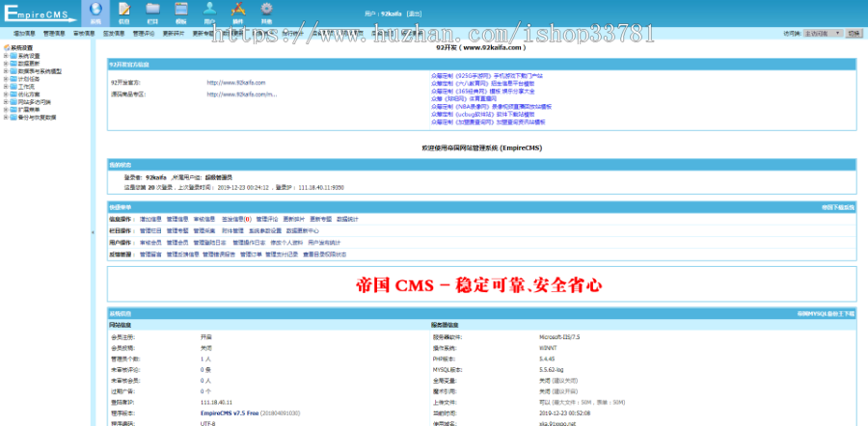Click 审核会员 in the quick menu
The image size is (868, 426).
click(x=150, y=243)
